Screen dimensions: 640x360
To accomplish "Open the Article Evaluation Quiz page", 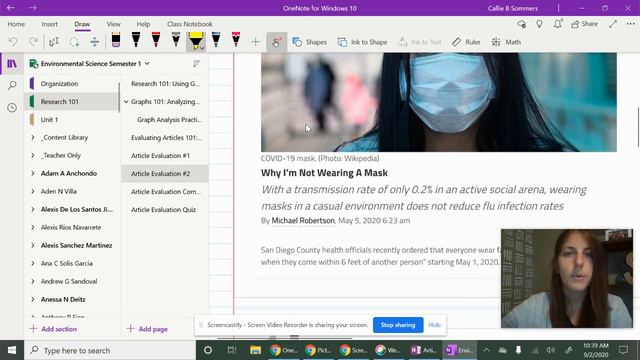I will (165, 209).
